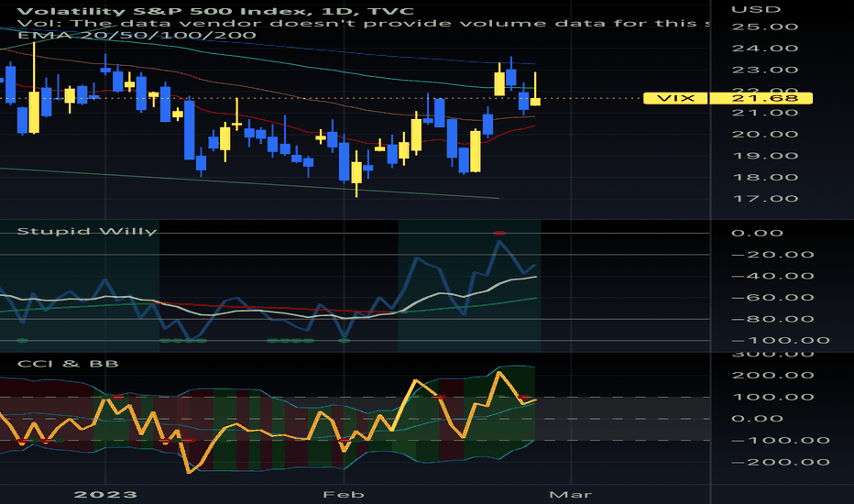Click the −100.00 level on the CCI scale
The height and width of the screenshot is (504, 854).
tap(780, 440)
